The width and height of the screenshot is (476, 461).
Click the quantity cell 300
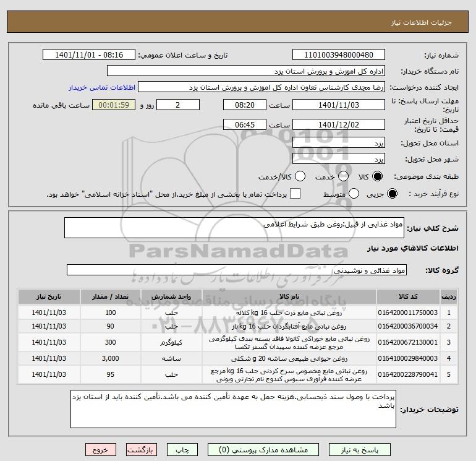click(x=110, y=342)
